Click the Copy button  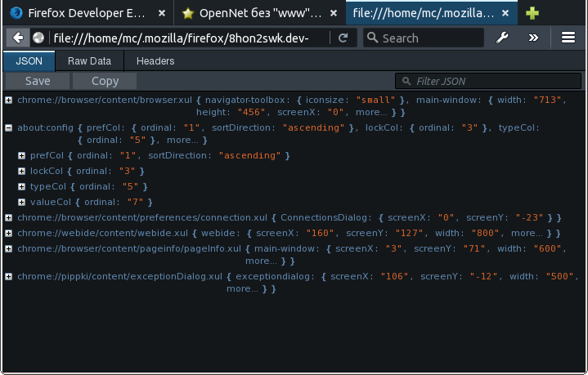click(x=105, y=81)
